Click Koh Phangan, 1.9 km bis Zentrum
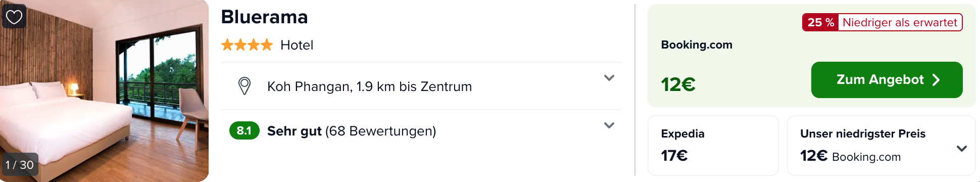The width and height of the screenshot is (980, 182). (x=369, y=86)
